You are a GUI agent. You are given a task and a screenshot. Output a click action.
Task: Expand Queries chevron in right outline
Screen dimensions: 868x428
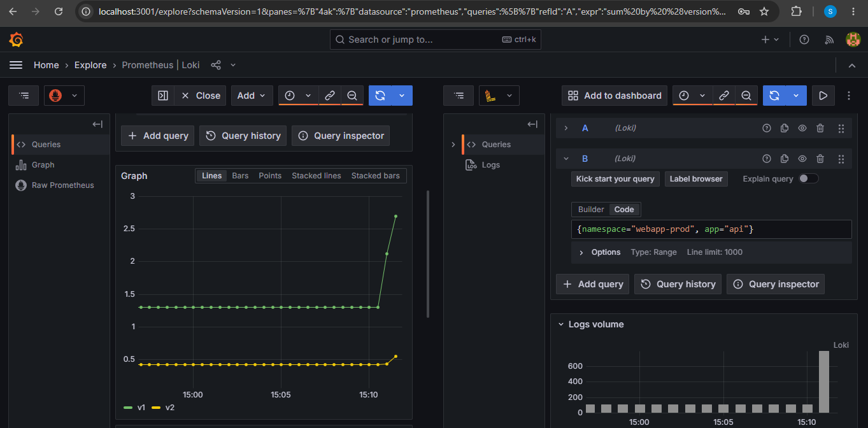453,145
